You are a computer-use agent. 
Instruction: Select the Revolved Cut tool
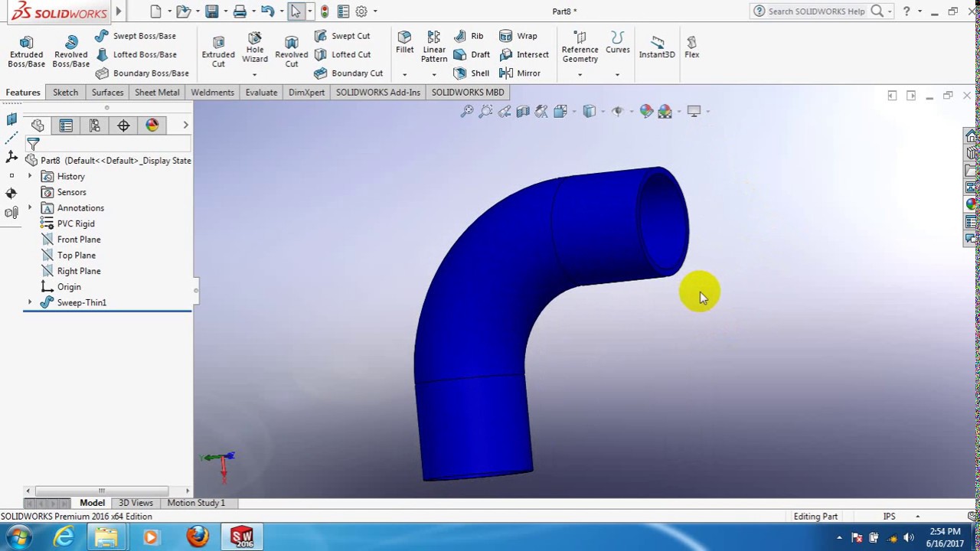point(292,51)
